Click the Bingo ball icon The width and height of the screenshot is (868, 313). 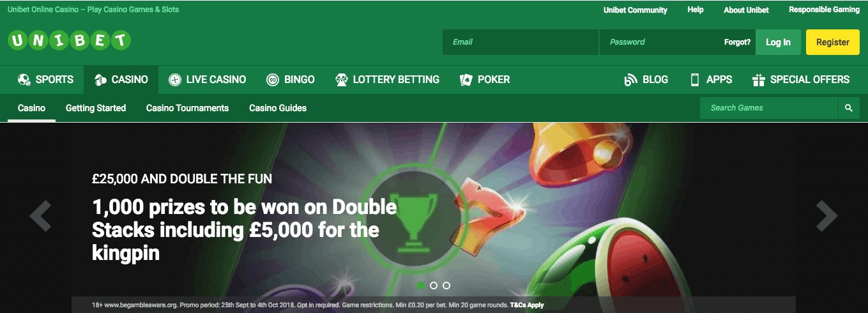pos(273,80)
